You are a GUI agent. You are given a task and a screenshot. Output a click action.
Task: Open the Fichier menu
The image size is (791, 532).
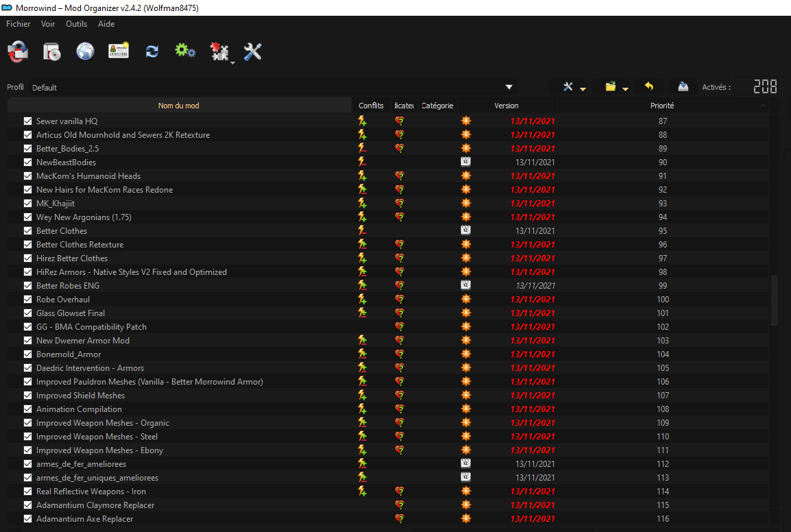[19, 24]
